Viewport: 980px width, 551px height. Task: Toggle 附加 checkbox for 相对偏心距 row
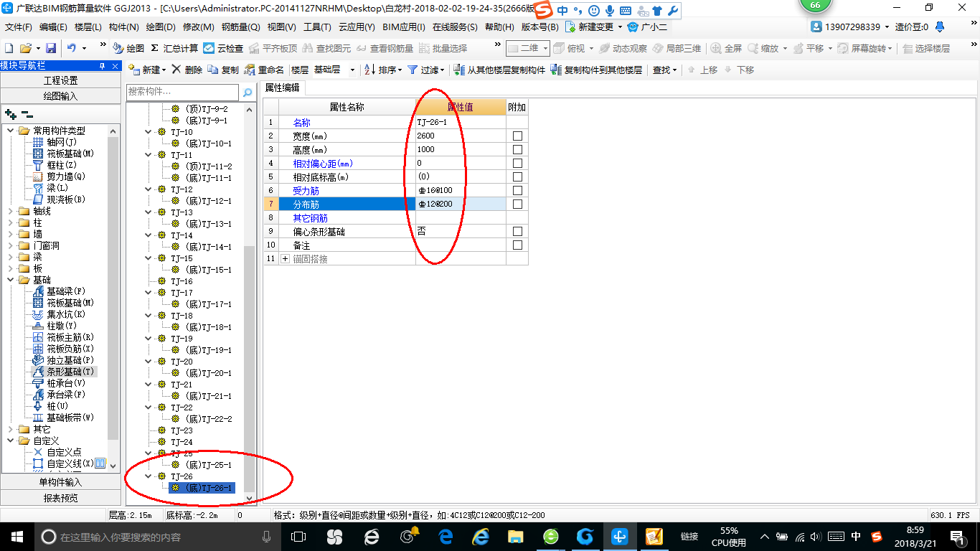click(517, 163)
